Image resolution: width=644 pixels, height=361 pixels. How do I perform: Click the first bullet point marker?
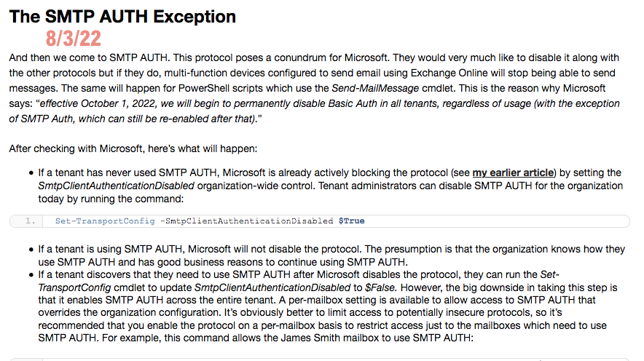pyautogui.click(x=31, y=173)
